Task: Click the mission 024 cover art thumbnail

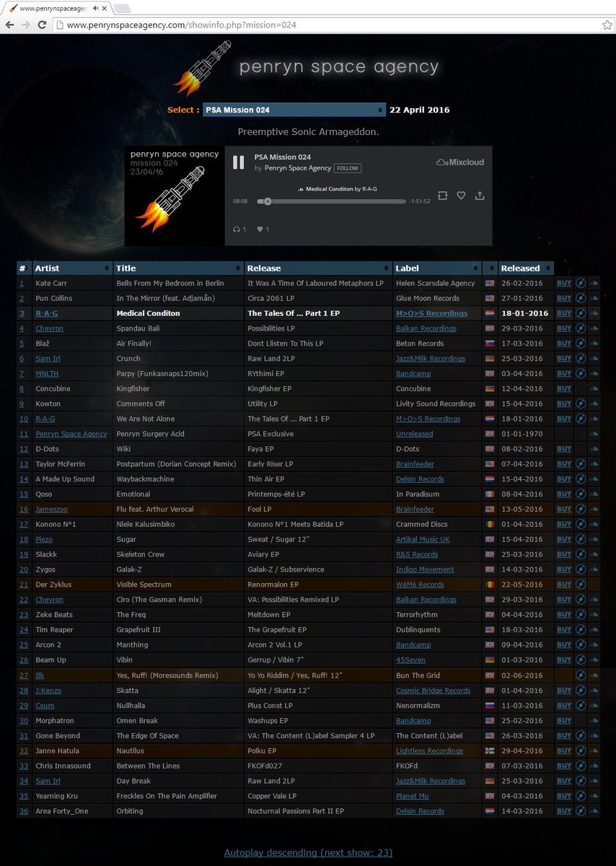Action: click(174, 196)
